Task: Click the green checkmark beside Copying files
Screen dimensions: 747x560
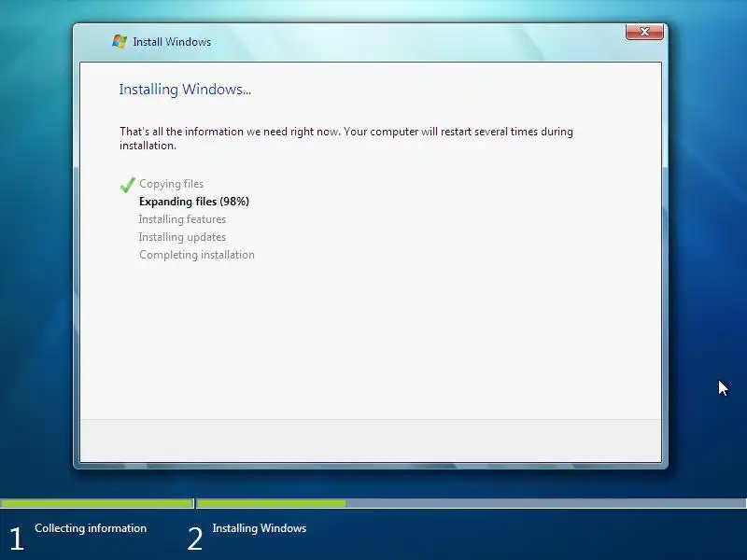Action: [128, 184]
